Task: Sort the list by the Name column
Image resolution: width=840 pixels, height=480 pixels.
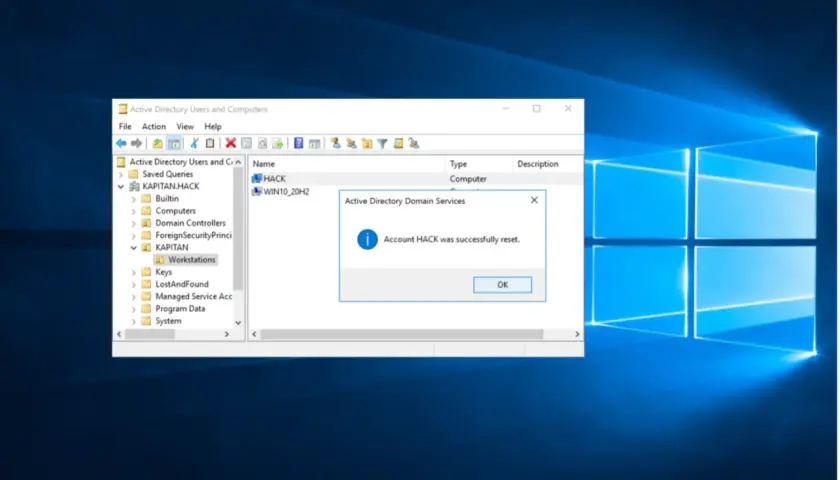Action: tap(347, 164)
